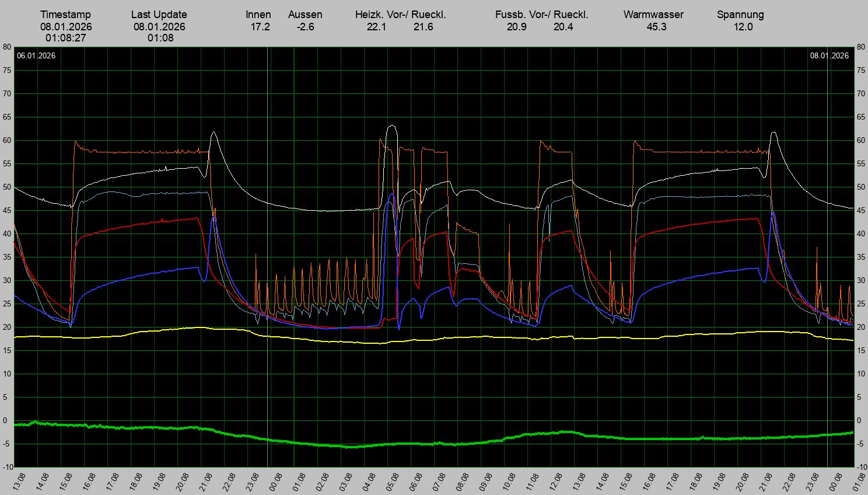This screenshot has height=495, width=868.
Task: Select Fussb. flow value 20.9
Action: [x=517, y=27]
